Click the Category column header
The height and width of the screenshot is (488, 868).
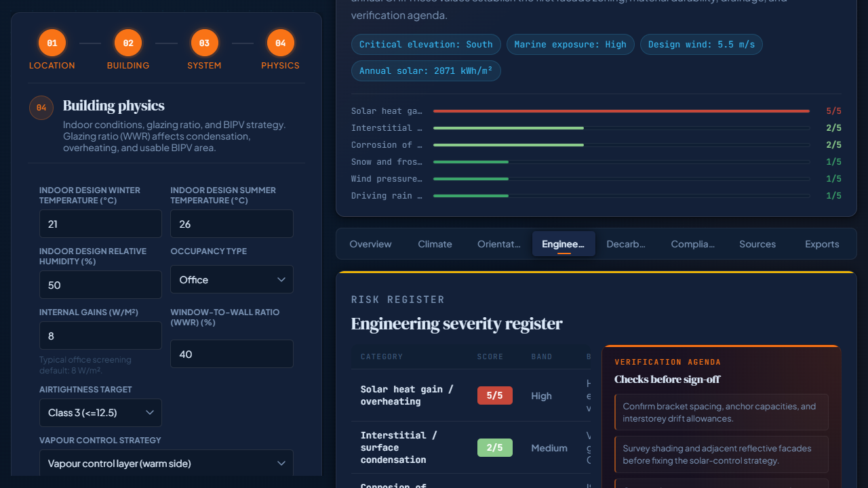pyautogui.click(x=382, y=357)
